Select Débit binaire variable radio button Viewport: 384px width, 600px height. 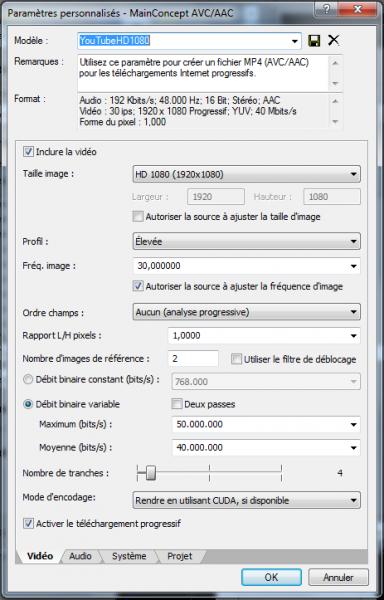click(x=28, y=404)
